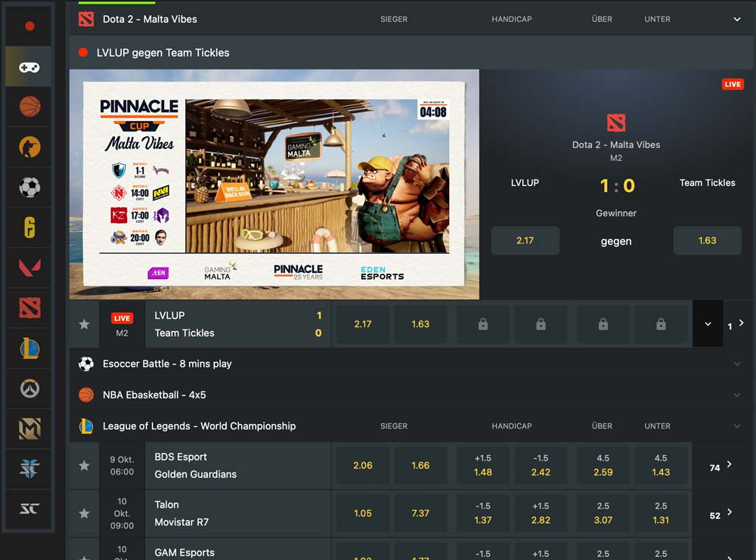Favorite the Talon vs Movistar R7 match

point(83,513)
